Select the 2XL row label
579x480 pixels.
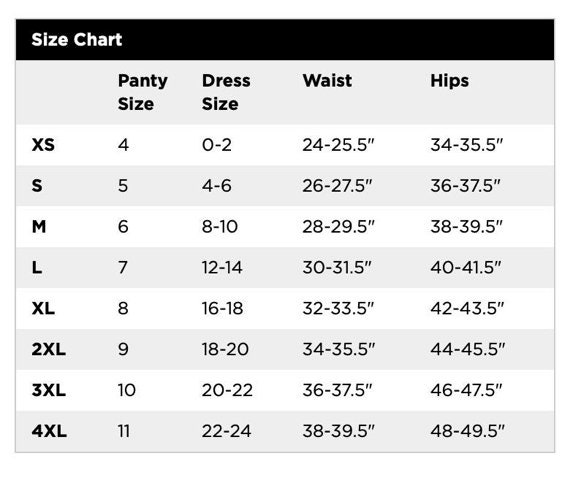49,349
